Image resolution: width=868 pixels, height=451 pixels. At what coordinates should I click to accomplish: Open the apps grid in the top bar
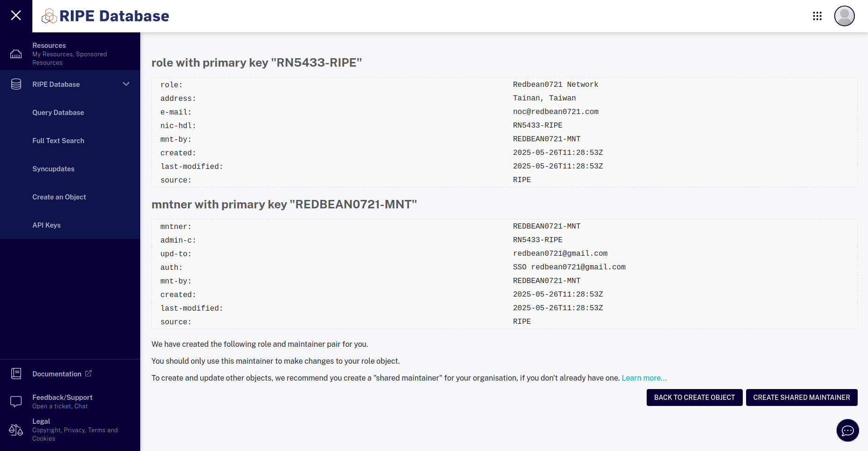[x=817, y=15]
